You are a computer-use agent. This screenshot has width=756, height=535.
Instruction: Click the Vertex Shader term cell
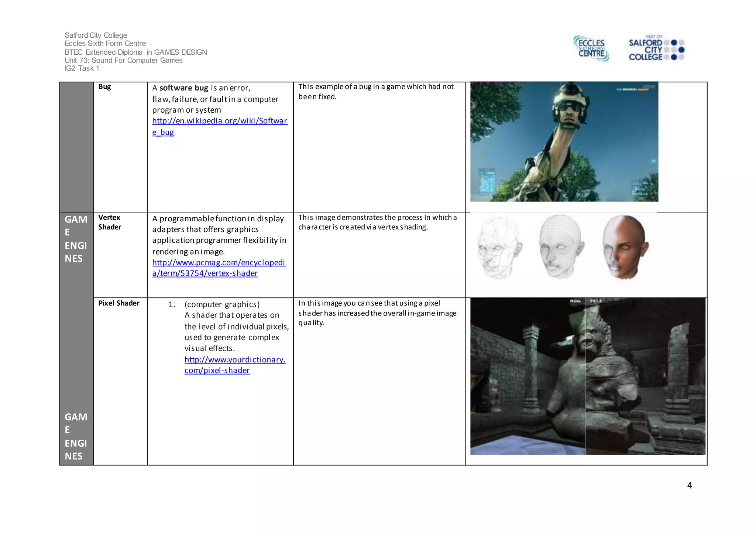(110, 222)
